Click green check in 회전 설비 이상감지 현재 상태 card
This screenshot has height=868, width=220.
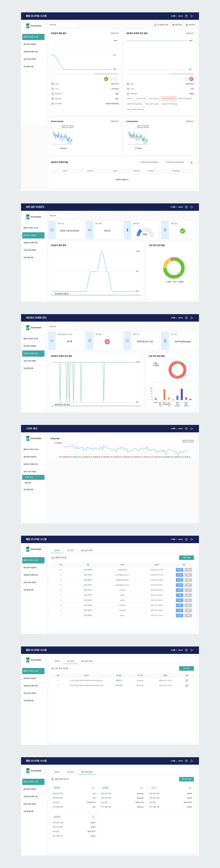click(x=183, y=231)
